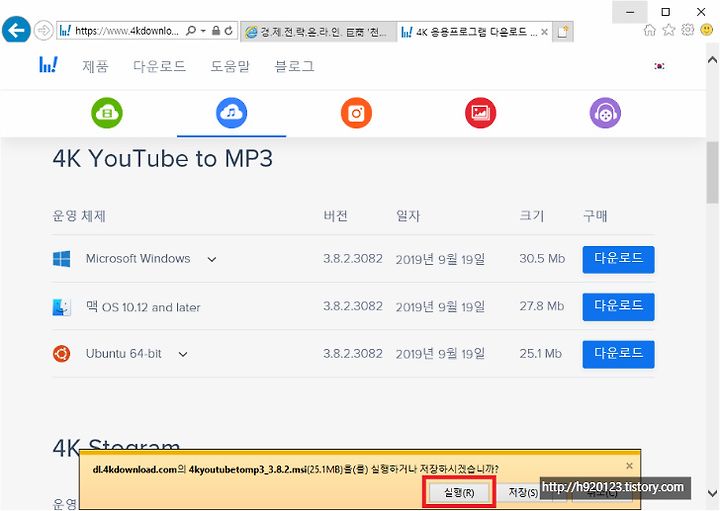720x511 pixels.
Task: Click the scroll down arrow
Action: (712, 494)
